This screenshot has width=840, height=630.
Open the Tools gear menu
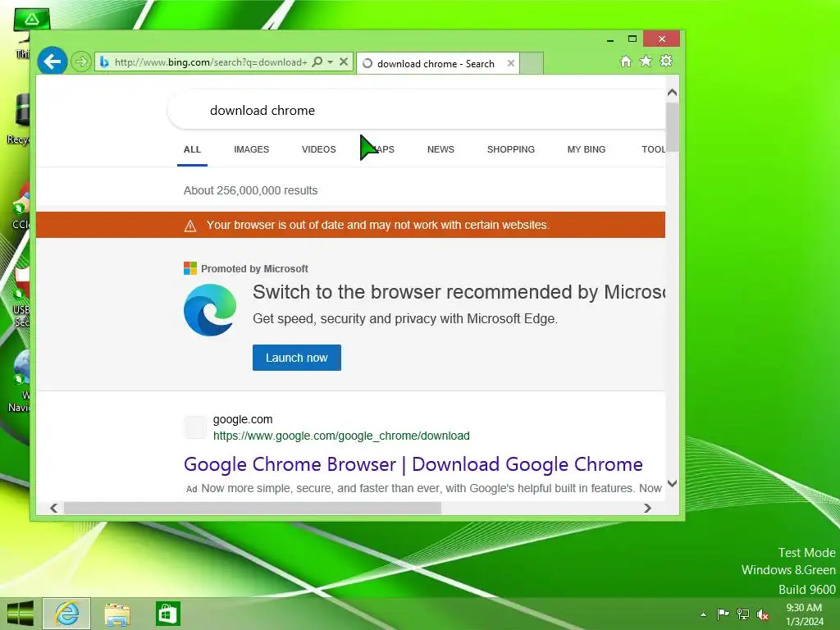pos(666,61)
